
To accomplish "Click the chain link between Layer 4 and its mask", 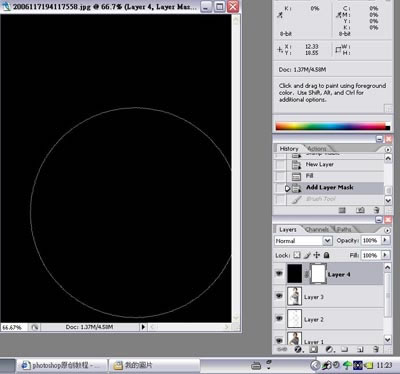I will (306, 274).
